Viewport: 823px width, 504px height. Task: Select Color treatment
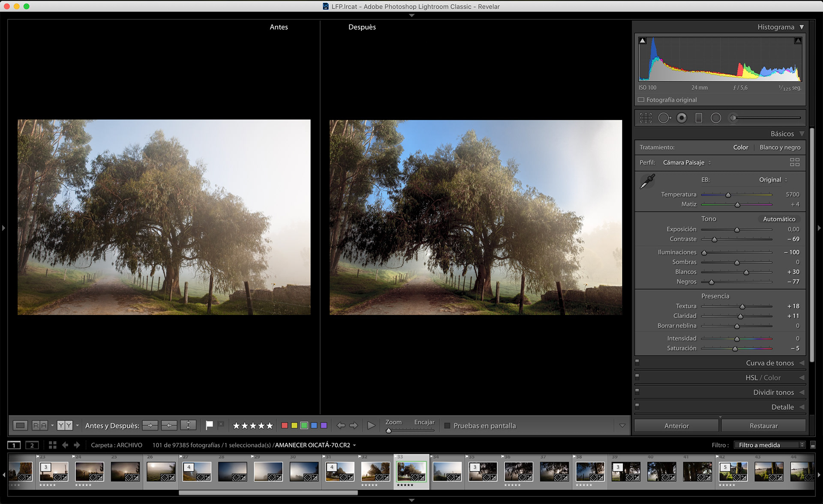coord(740,147)
